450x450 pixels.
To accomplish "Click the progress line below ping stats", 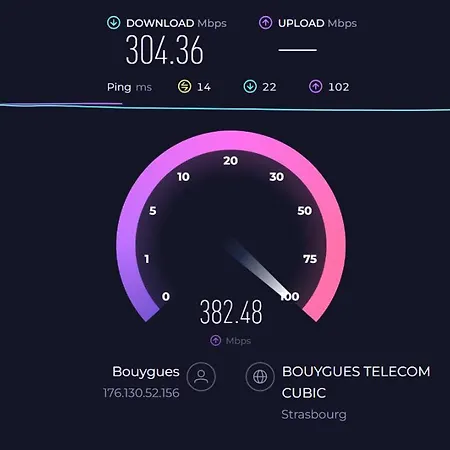I will [x=225, y=107].
